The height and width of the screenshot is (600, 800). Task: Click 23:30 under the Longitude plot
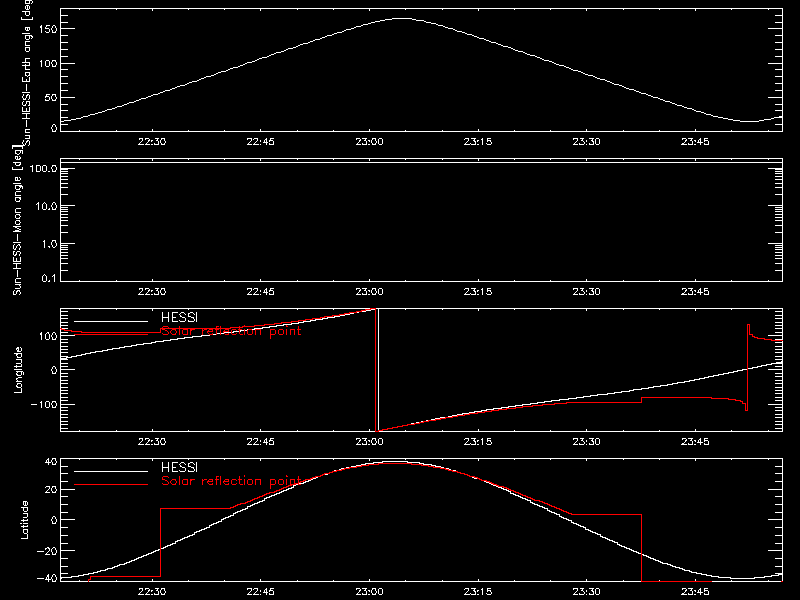[x=587, y=442]
